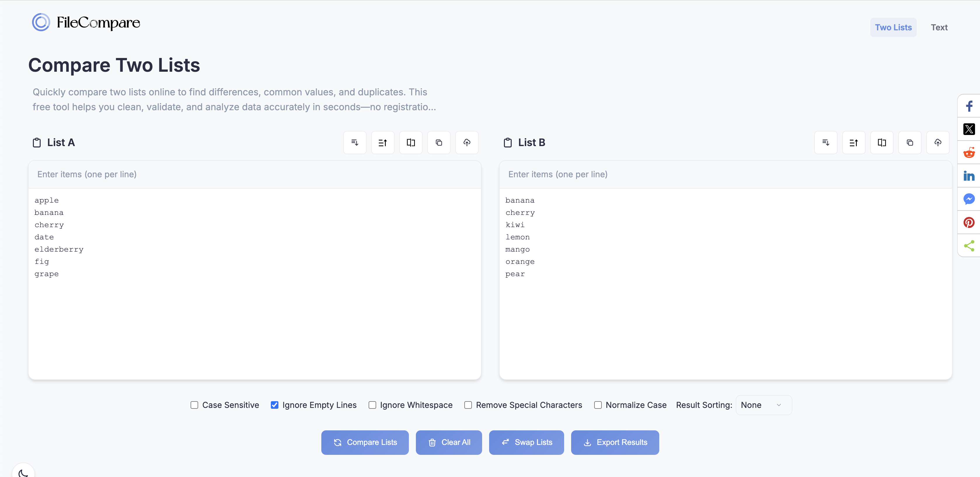Select None in Result Sorting selector

763,405
